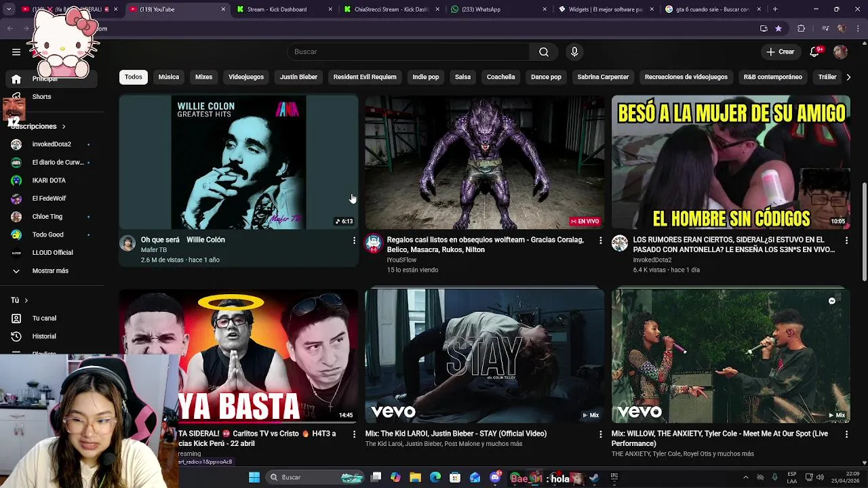Viewport: 868px width, 488px height.
Task: Click the search magnifier button
Action: pos(544,52)
